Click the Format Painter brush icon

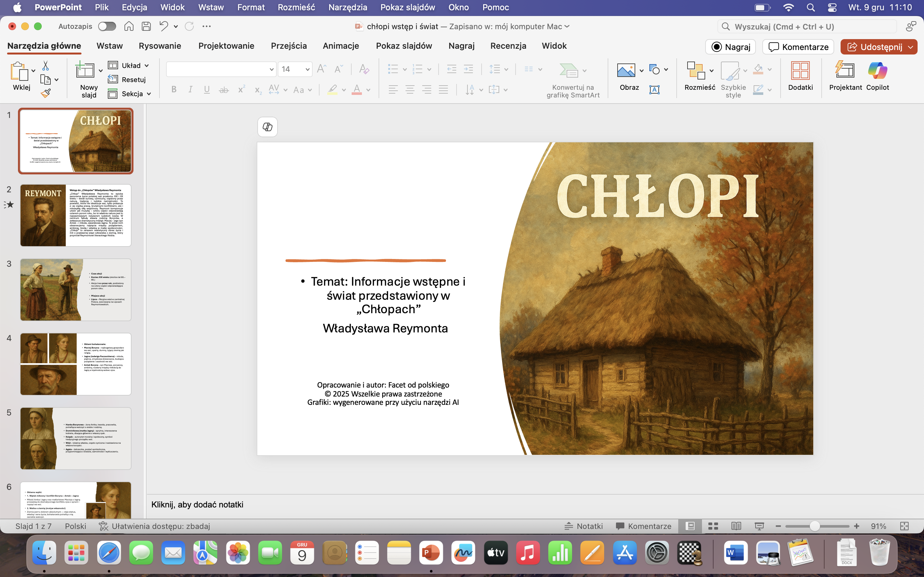(x=46, y=93)
